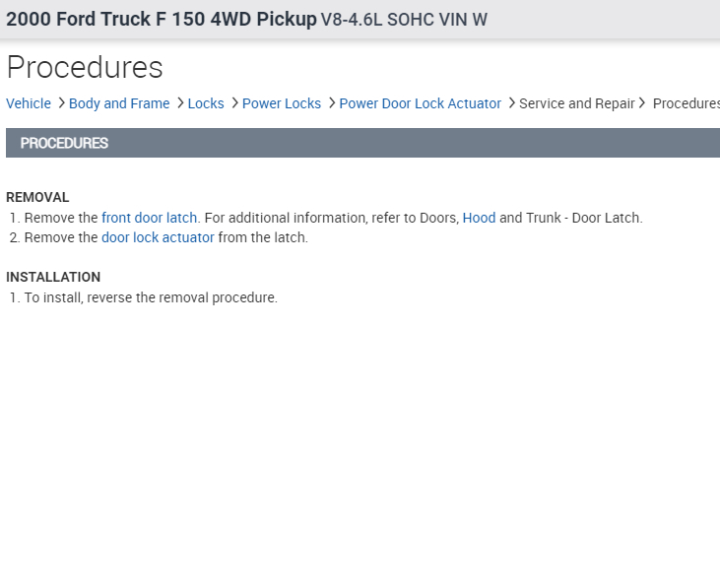Image resolution: width=720 pixels, height=588 pixels.
Task: Click the last Procedures breadcrumb item
Action: [x=686, y=103]
